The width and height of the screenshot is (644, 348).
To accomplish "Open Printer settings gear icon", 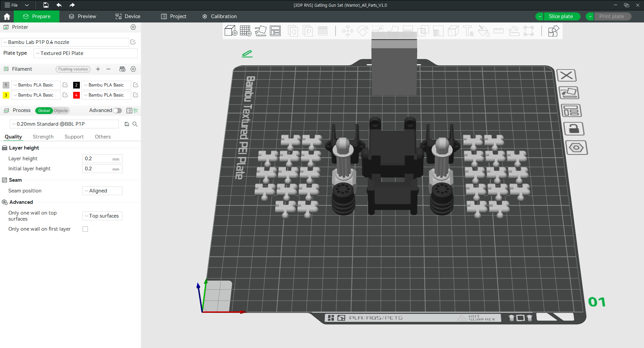I will (x=133, y=27).
